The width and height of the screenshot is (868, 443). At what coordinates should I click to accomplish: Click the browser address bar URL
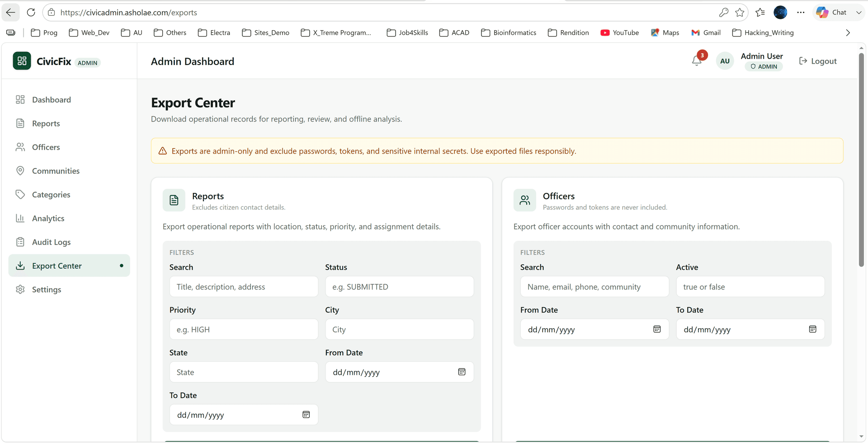pos(129,13)
